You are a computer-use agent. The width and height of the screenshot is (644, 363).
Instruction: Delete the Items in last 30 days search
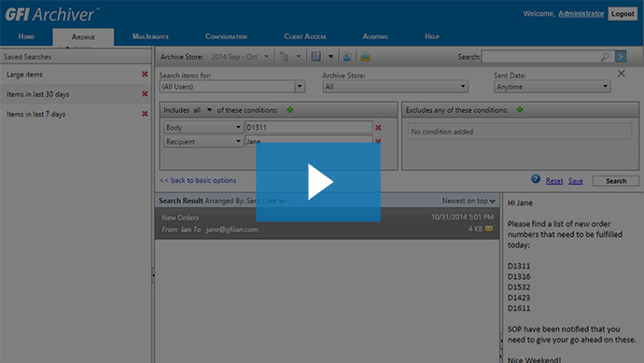coord(145,94)
